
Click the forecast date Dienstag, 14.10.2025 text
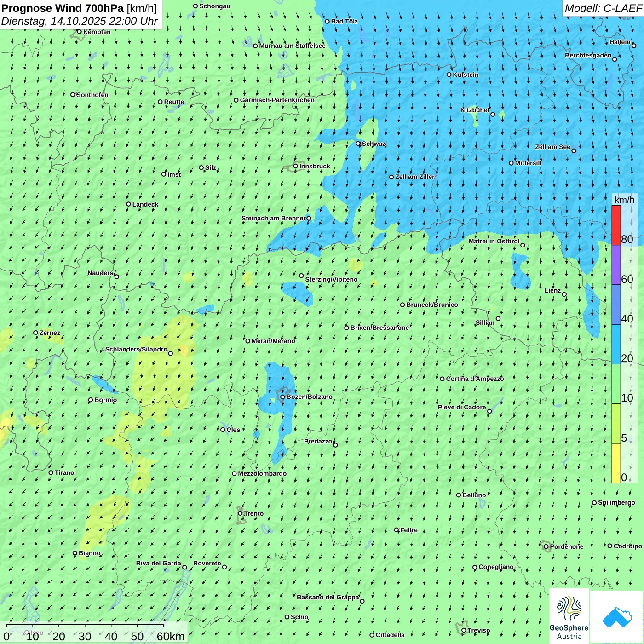79,22
